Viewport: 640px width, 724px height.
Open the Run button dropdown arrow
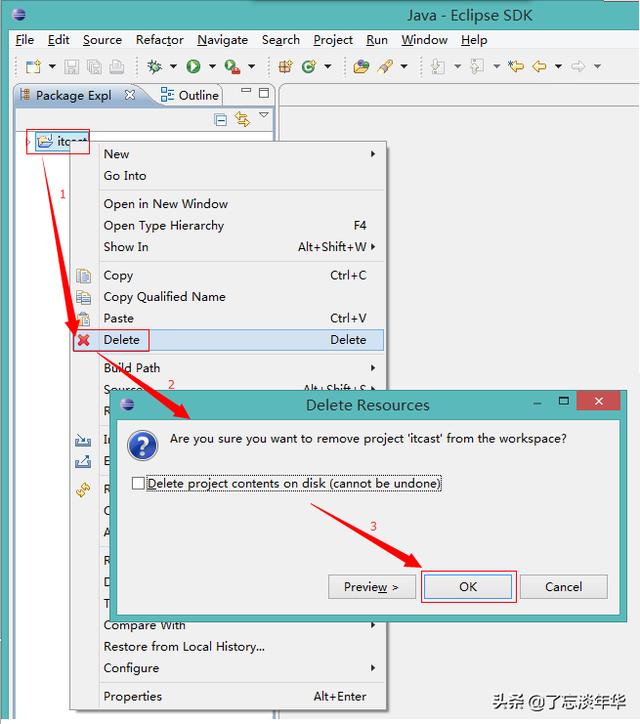point(212,66)
